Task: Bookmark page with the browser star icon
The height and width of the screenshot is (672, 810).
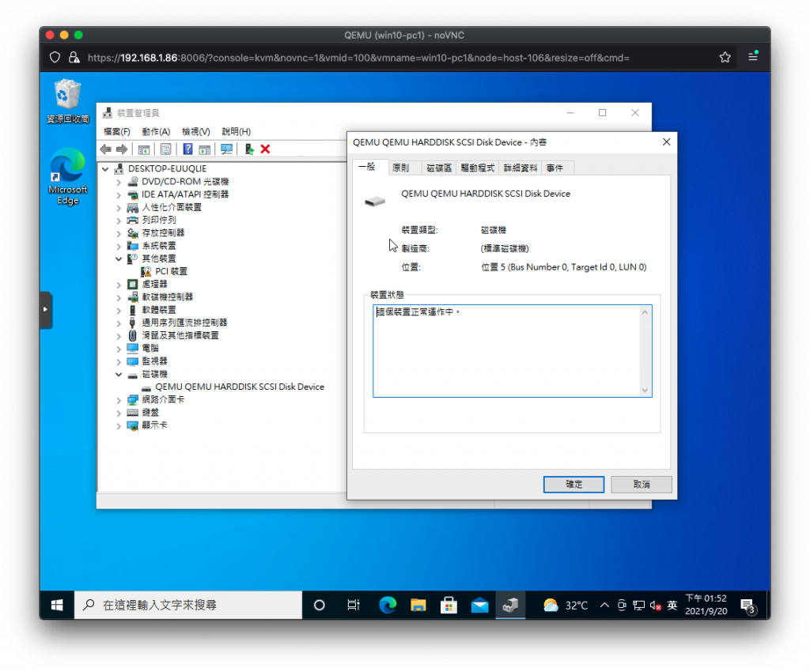Action: click(725, 57)
